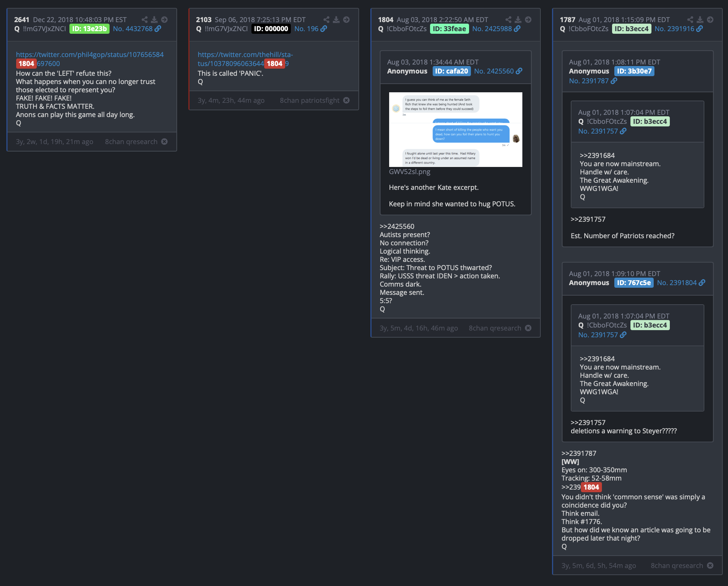This screenshot has height=586, width=728.
Task: Click link icon beside No. 2391916
Action: [699, 29]
